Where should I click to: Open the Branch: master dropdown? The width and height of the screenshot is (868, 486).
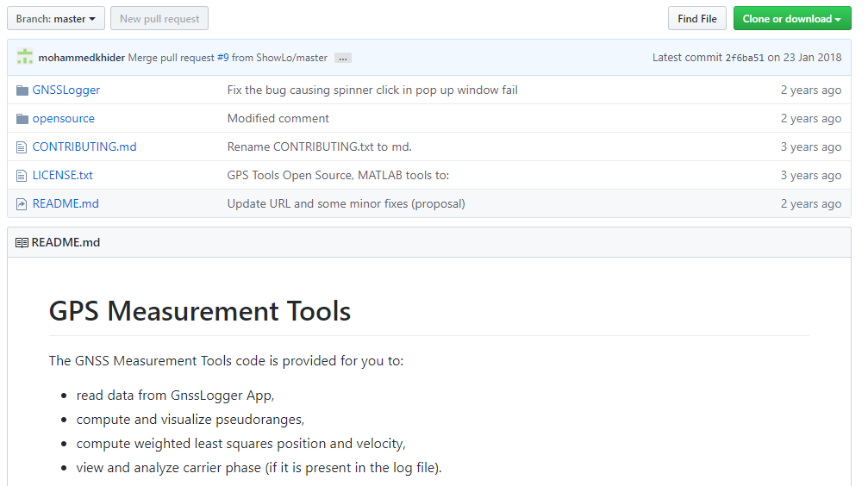(x=56, y=19)
